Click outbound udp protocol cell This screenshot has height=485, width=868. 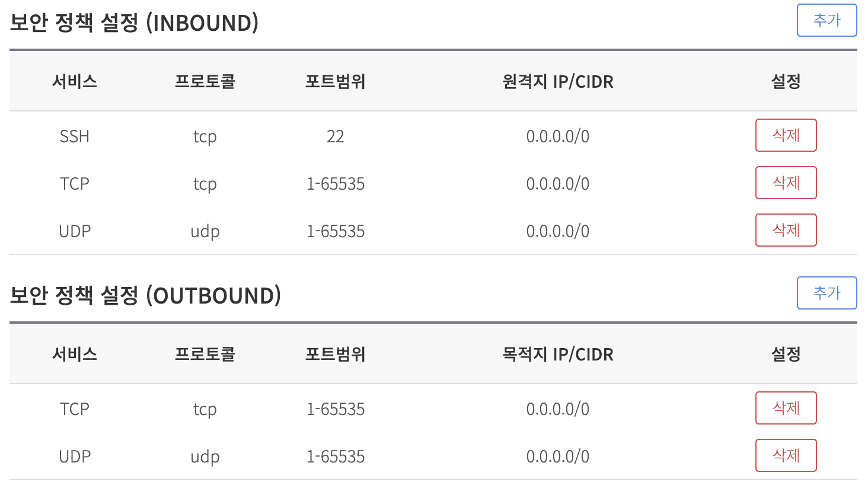click(205, 457)
